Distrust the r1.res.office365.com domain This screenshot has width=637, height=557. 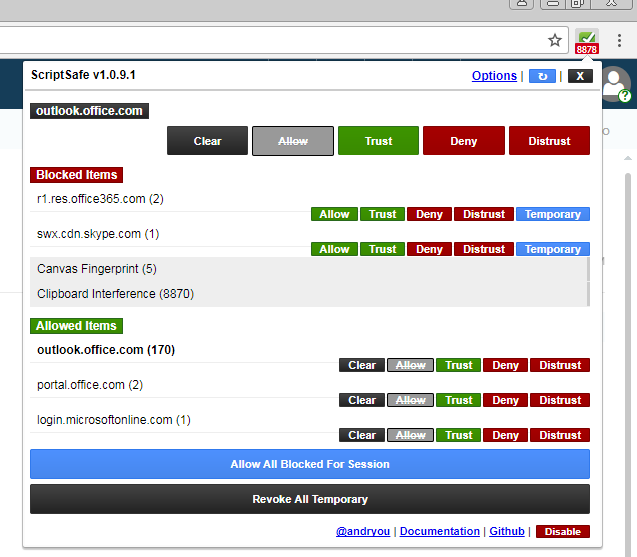484,214
